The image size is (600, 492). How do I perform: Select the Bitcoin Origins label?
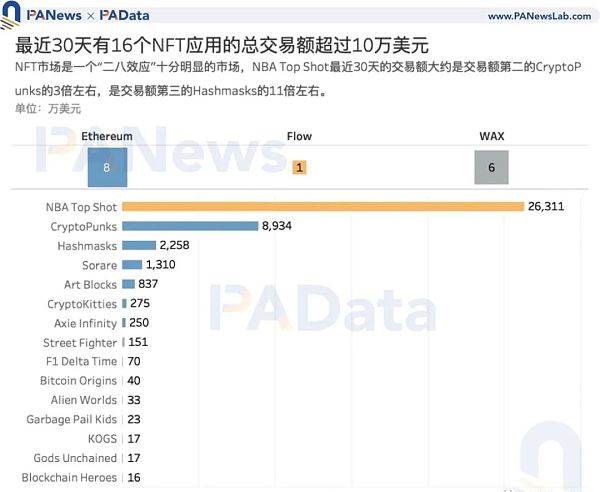tap(78, 381)
